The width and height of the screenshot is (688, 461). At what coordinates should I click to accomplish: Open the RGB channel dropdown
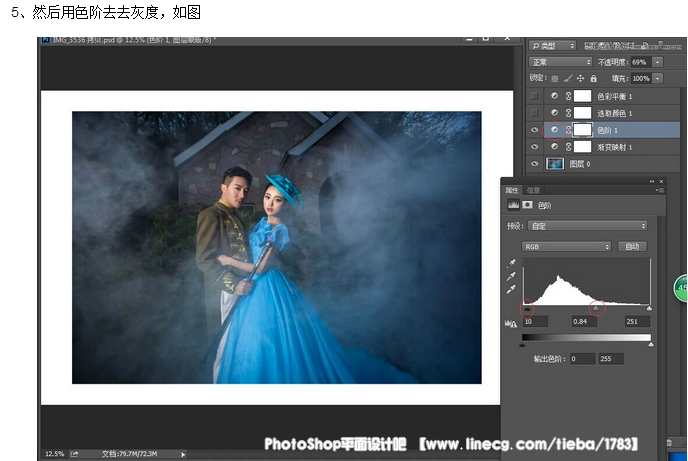[x=566, y=247]
